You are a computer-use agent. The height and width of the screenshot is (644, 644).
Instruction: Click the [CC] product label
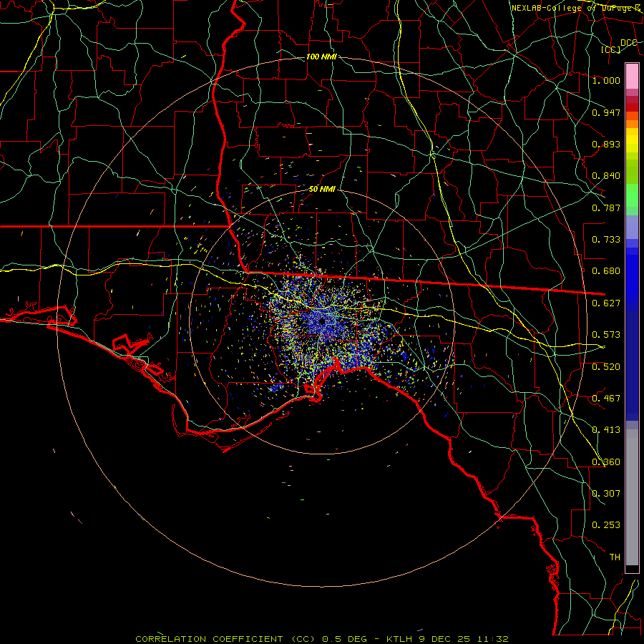pyautogui.click(x=611, y=49)
